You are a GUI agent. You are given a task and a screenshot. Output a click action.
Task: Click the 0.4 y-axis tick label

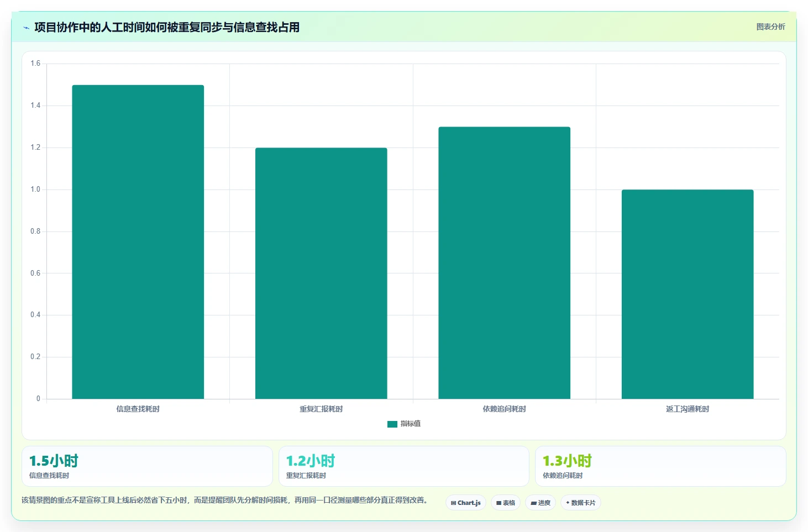point(35,315)
